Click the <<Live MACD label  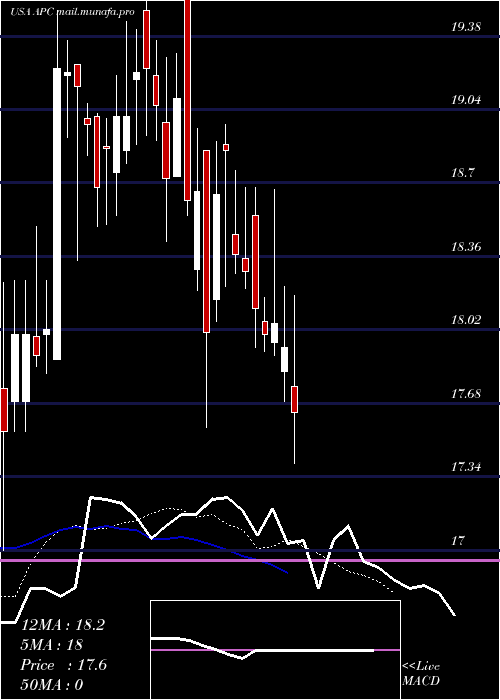[x=421, y=674]
